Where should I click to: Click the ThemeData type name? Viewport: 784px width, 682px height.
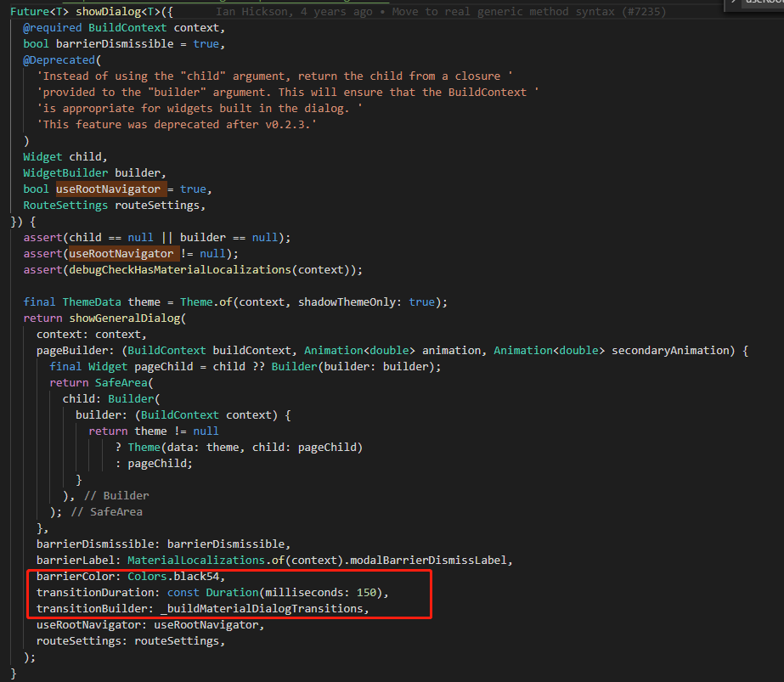click(x=92, y=302)
